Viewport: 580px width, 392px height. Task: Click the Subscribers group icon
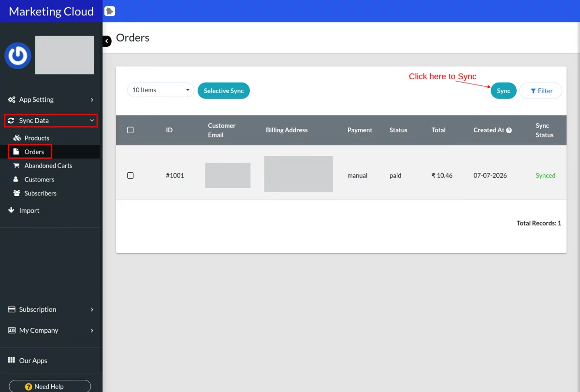pyautogui.click(x=16, y=193)
